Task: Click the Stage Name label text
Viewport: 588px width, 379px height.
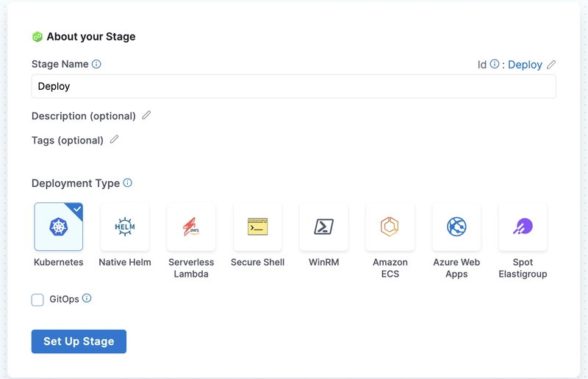Action: click(x=60, y=64)
